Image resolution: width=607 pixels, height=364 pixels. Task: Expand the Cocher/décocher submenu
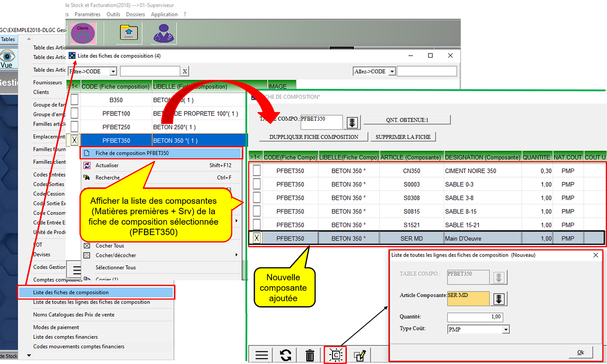pyautogui.click(x=236, y=255)
